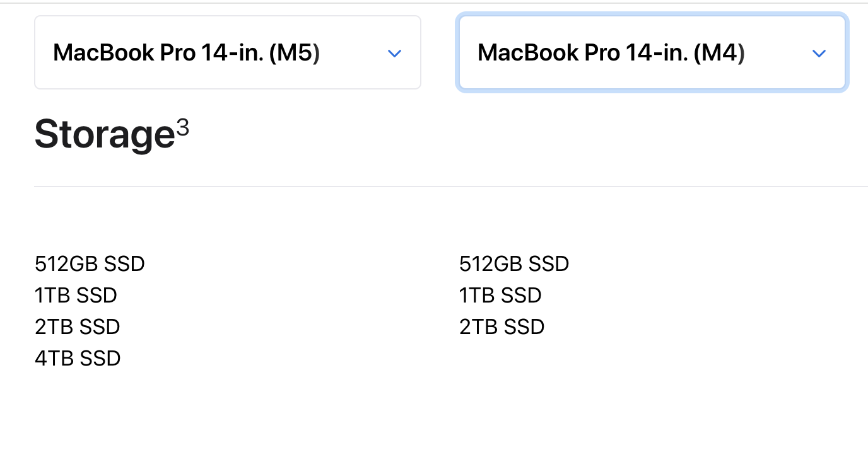
Task: Click the empty slot below M4's 2TB SSD
Action: coord(501,358)
